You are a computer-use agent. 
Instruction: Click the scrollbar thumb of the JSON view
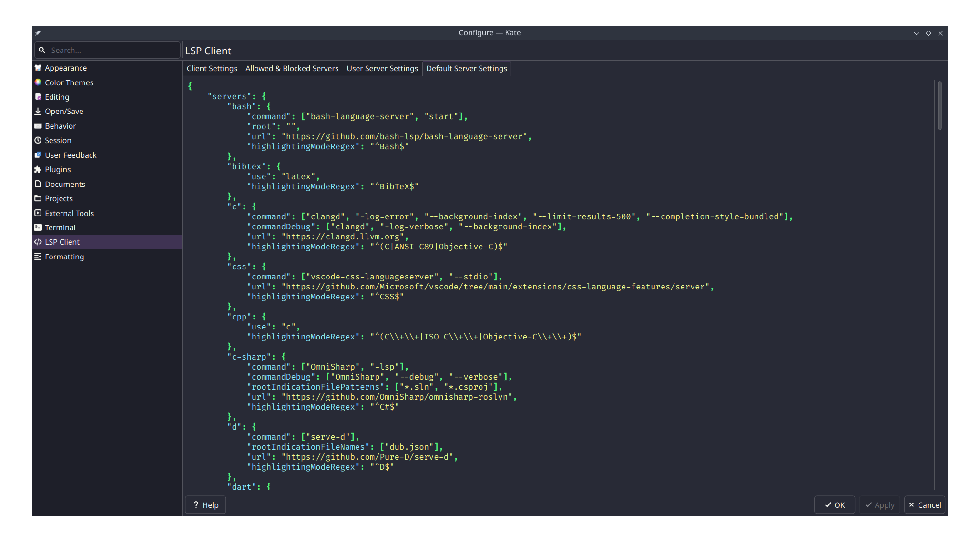click(x=939, y=106)
